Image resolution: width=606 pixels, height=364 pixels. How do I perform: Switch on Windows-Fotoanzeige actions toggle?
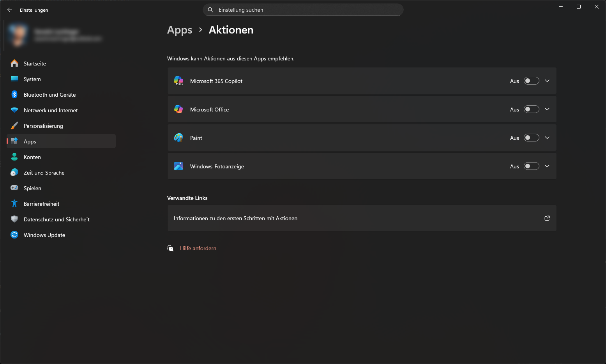(531, 166)
